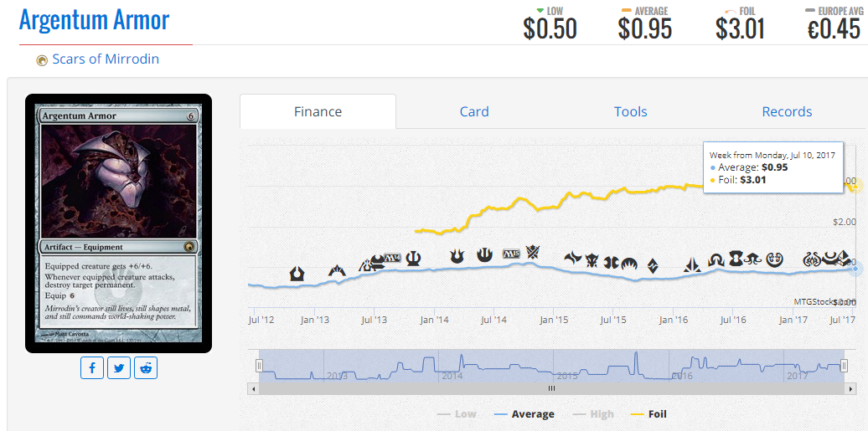Click the Argentum Armor page title

(94, 20)
